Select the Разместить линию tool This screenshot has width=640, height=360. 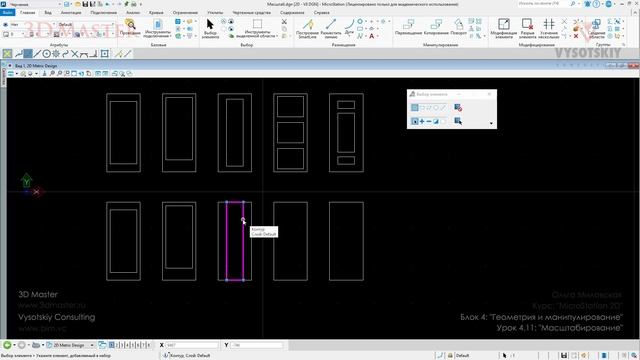331,28
